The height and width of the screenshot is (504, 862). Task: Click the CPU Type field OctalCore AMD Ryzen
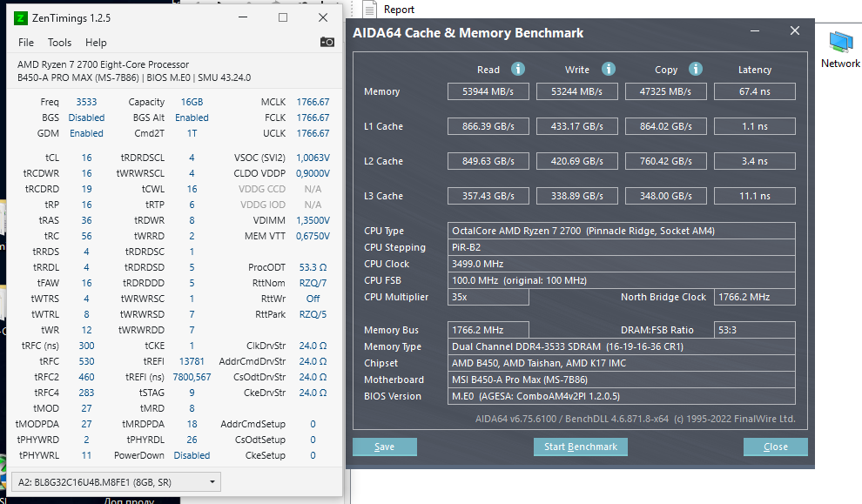pos(621,231)
